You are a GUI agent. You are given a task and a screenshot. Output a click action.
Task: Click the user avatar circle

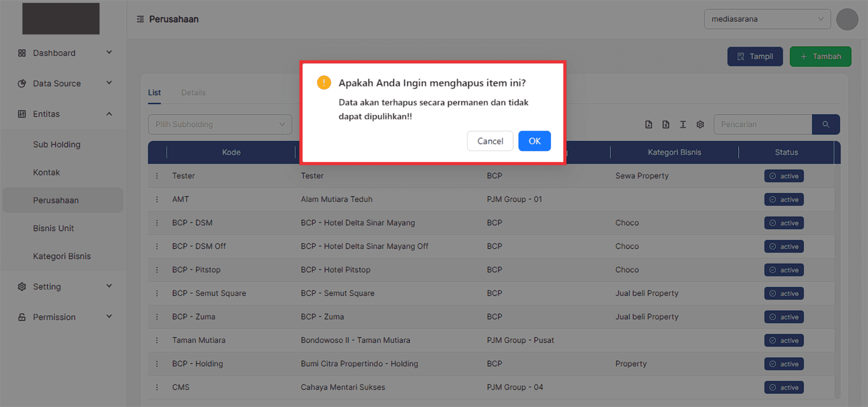847,19
